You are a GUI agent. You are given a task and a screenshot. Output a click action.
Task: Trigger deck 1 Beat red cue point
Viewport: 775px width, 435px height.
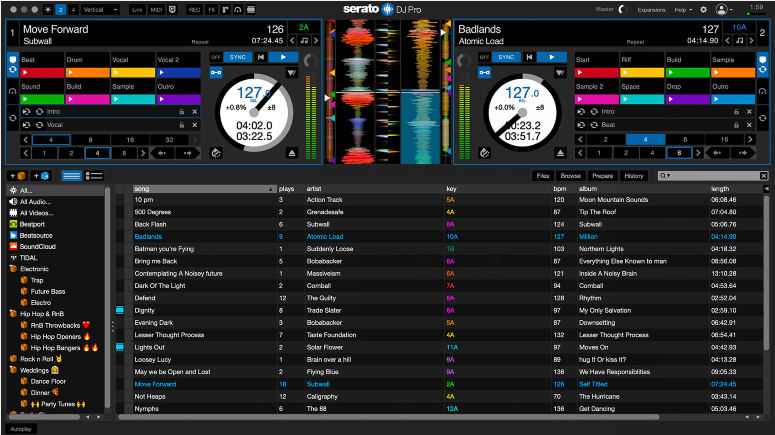[42, 73]
